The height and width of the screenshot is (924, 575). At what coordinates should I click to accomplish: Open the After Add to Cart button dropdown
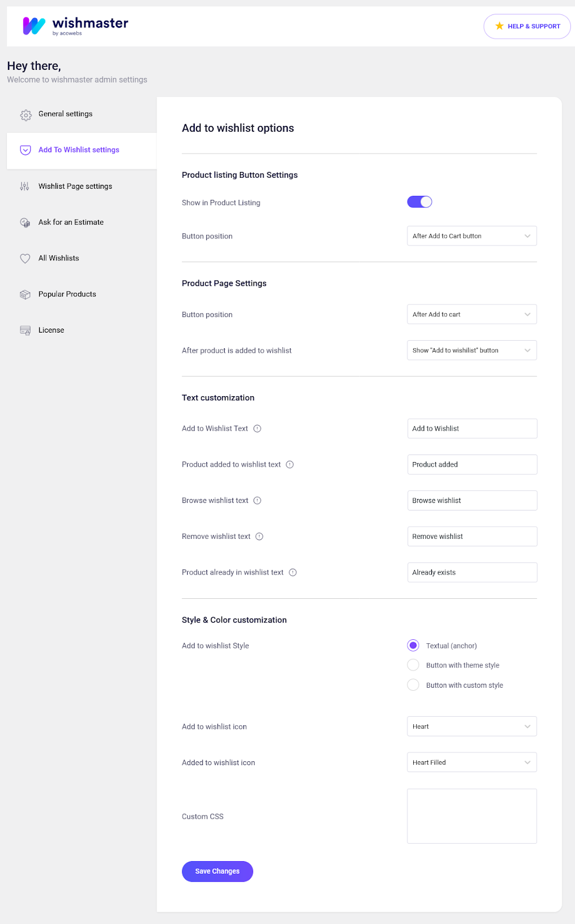click(472, 236)
